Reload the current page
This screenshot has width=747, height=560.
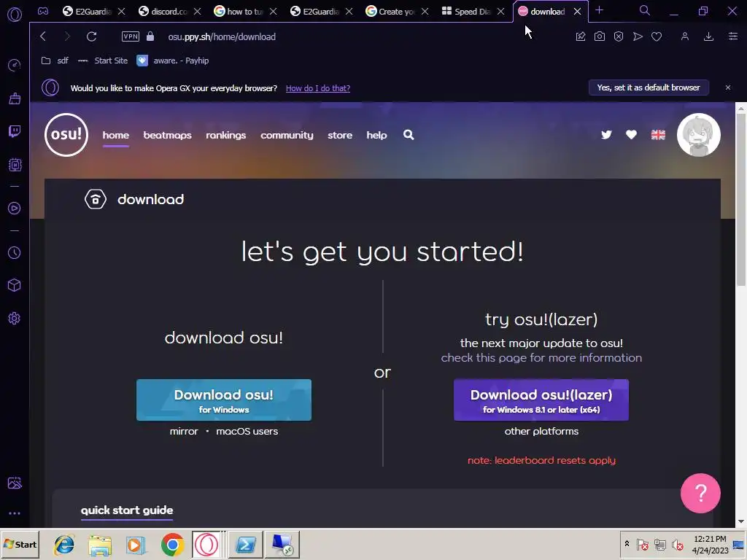click(91, 36)
